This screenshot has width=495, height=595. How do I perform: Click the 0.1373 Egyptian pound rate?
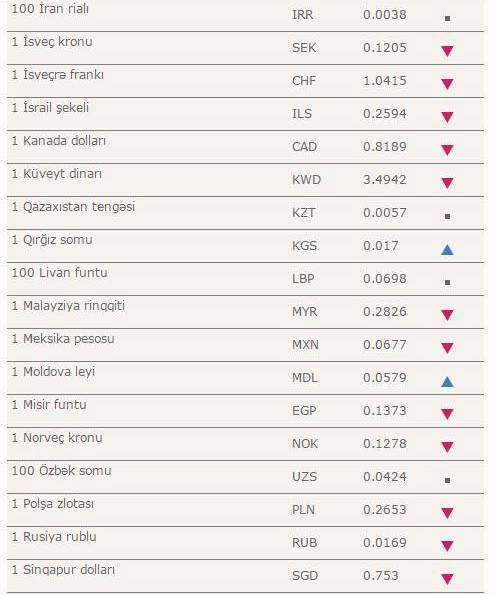pyautogui.click(x=385, y=411)
